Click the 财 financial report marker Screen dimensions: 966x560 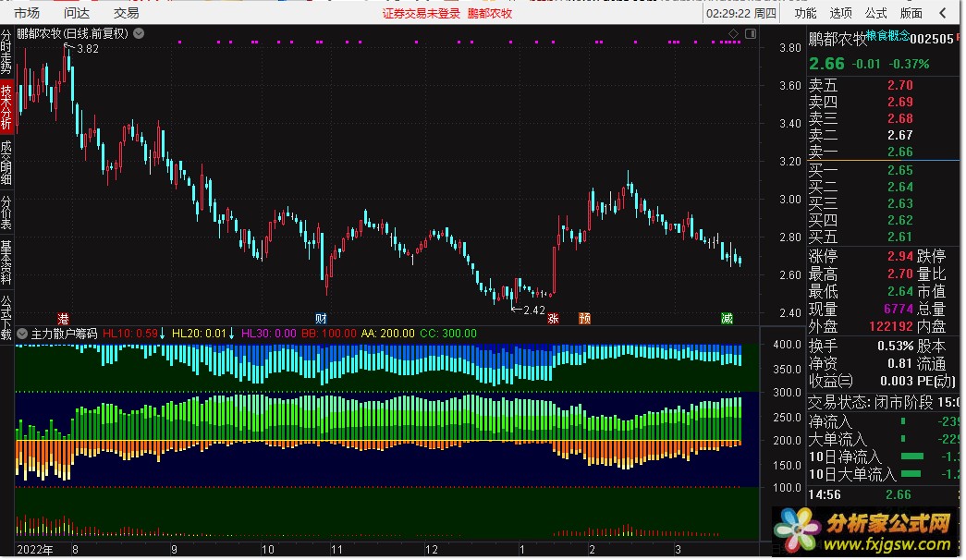(x=321, y=319)
